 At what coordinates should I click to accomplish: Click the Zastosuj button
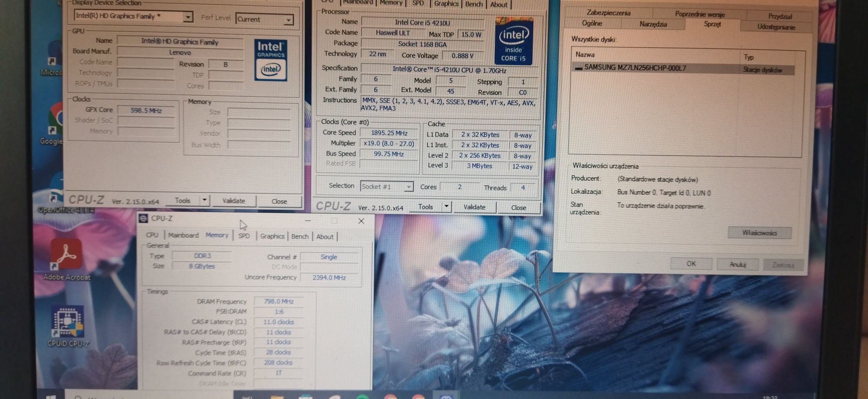click(x=783, y=265)
